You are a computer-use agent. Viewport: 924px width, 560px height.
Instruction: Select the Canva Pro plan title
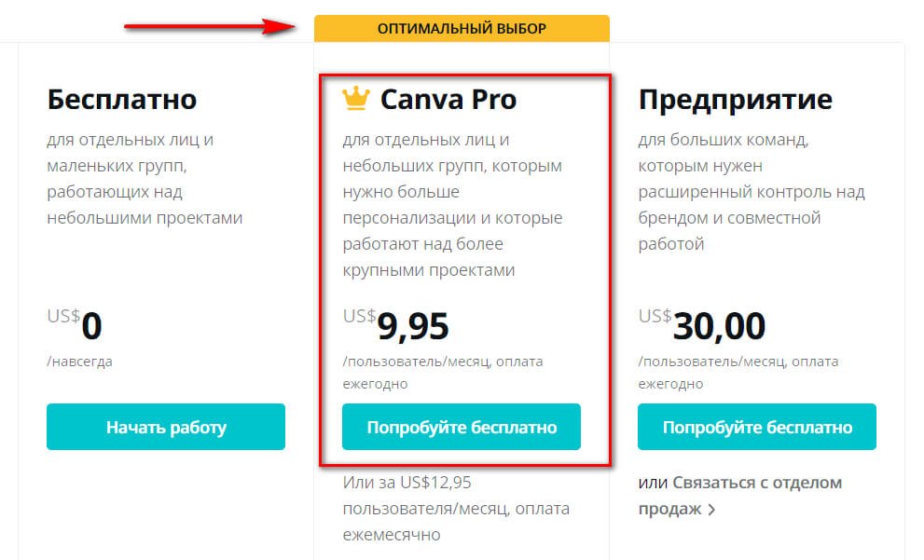pyautogui.click(x=450, y=99)
